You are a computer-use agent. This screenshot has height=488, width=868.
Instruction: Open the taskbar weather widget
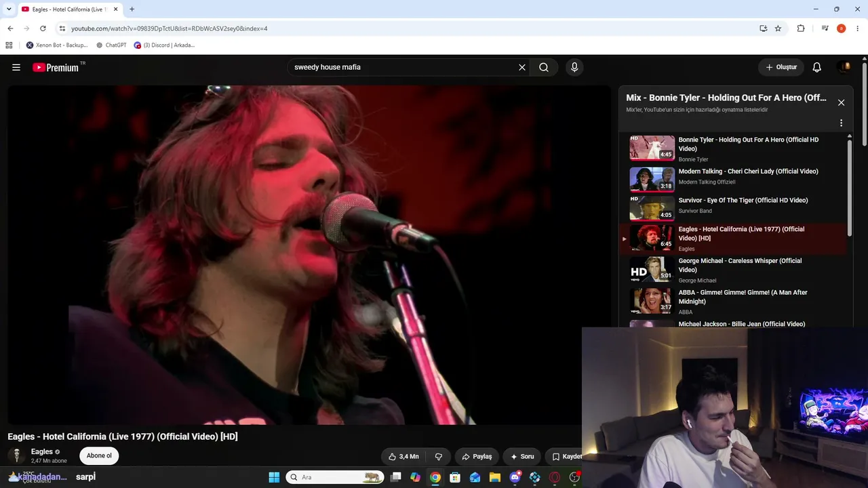pos(28,477)
